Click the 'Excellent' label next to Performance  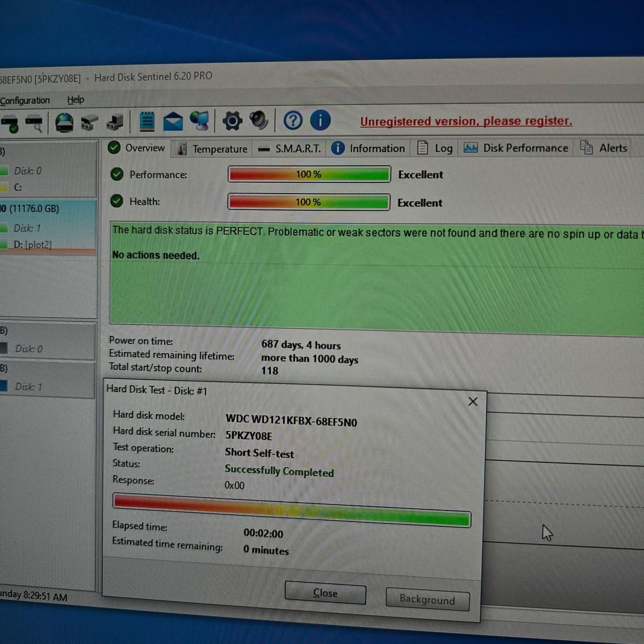click(x=420, y=175)
